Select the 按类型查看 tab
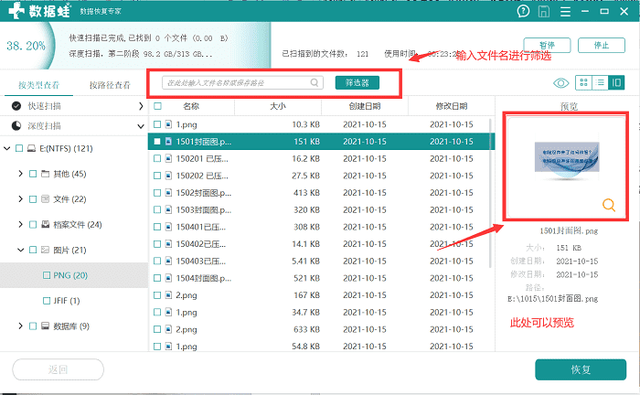 (39, 85)
